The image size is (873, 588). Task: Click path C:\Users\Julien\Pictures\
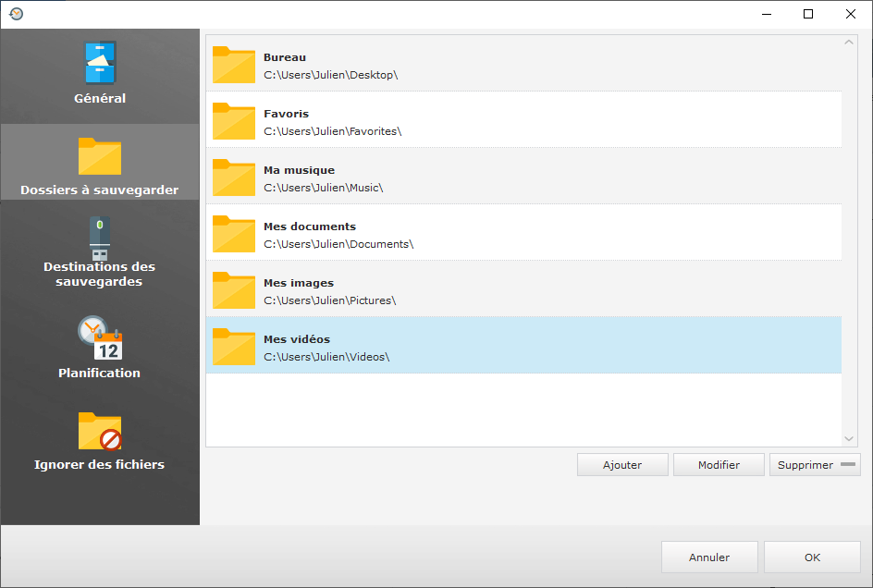tap(329, 300)
